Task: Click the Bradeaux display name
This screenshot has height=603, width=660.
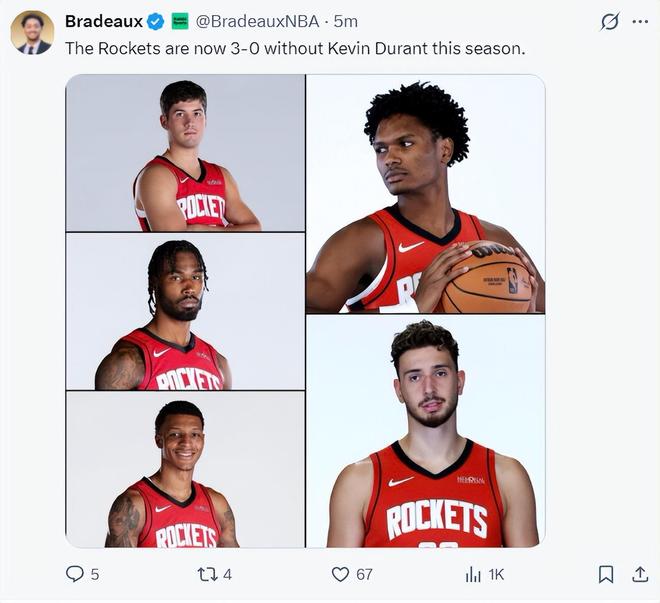Action: point(104,21)
